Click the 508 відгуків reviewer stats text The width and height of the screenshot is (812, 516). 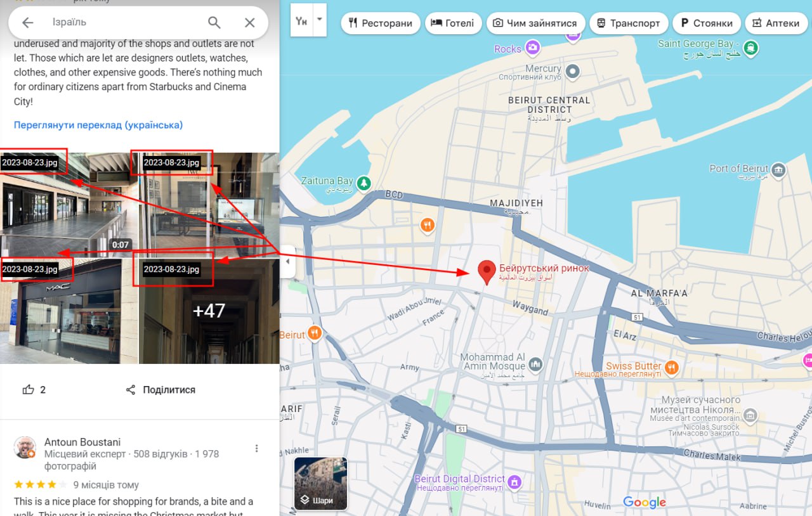(x=161, y=455)
